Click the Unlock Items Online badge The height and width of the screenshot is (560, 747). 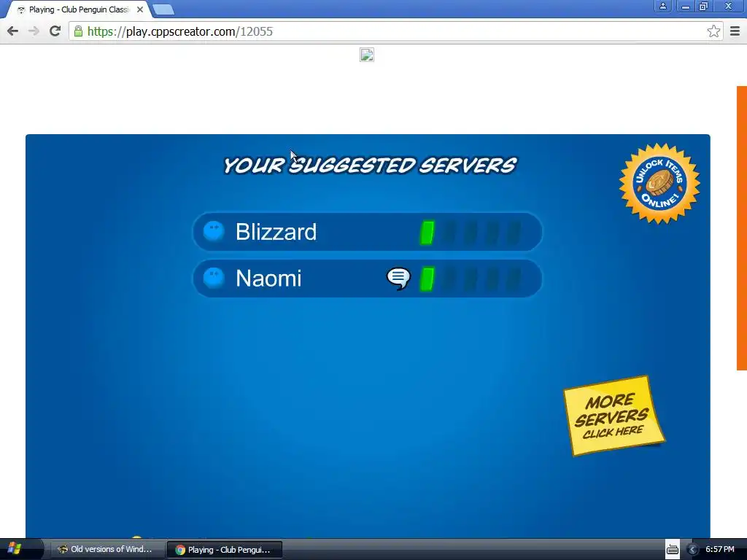pos(659,183)
